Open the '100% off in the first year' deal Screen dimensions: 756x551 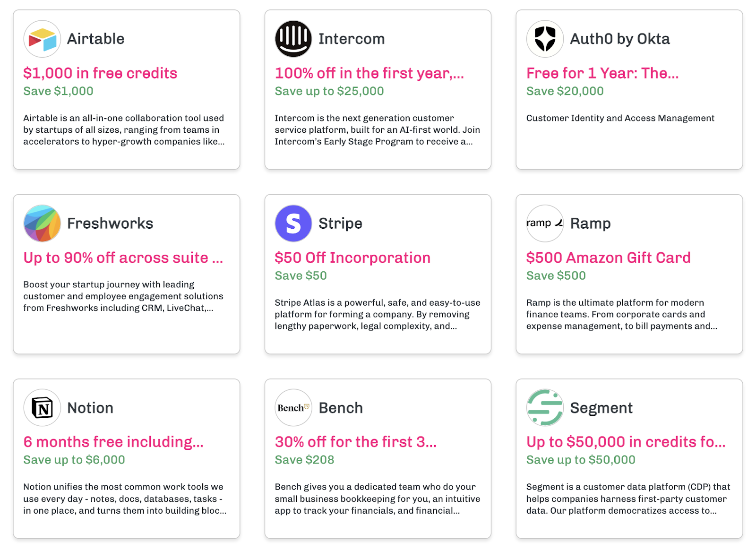tap(369, 73)
